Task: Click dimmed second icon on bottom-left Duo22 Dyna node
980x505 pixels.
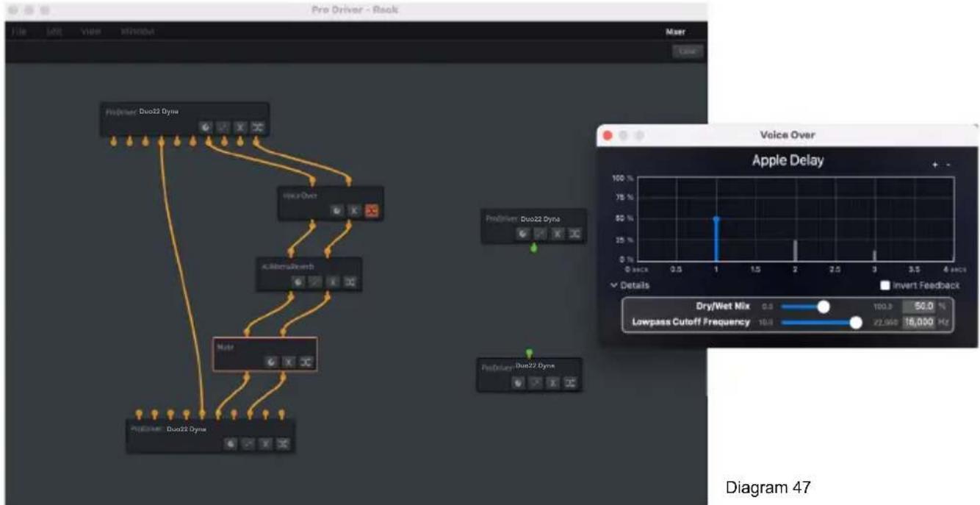Action: [x=248, y=443]
